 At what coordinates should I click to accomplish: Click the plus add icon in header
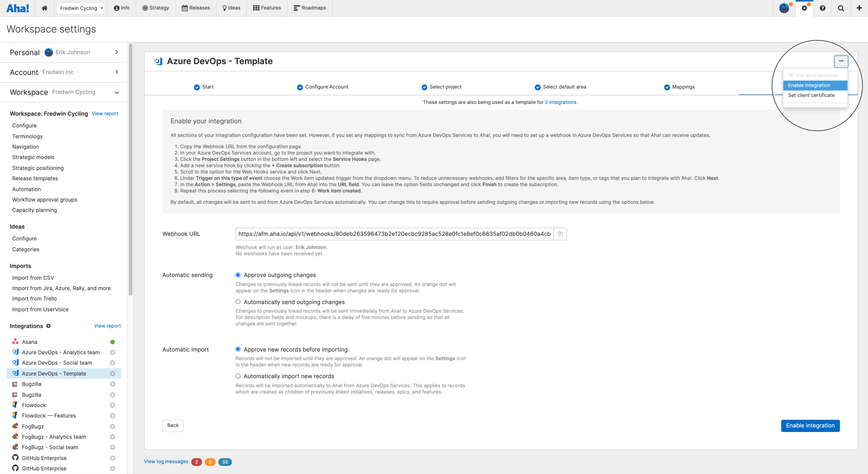pos(859,8)
